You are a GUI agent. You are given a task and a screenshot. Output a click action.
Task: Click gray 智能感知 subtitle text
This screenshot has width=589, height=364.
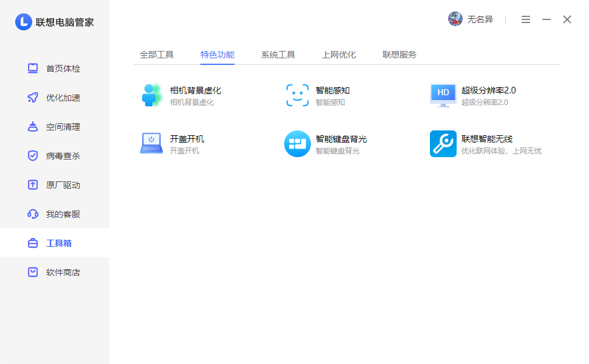click(330, 103)
